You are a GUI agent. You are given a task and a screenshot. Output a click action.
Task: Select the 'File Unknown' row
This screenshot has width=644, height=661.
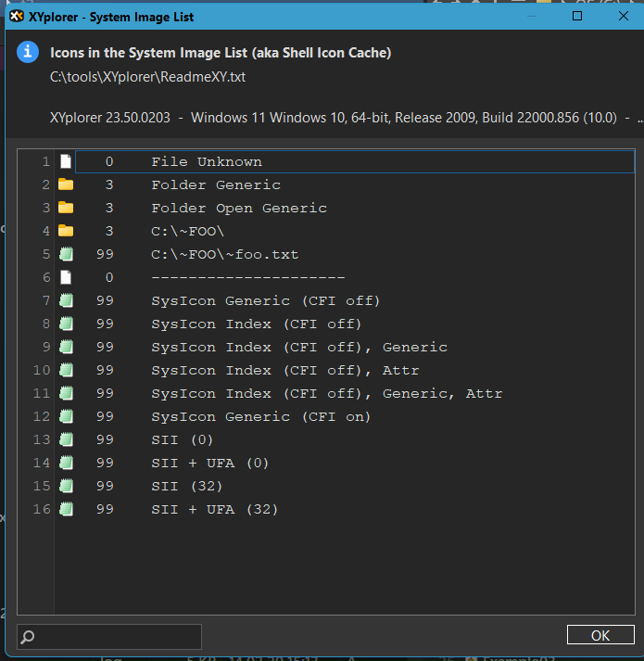[355, 161]
